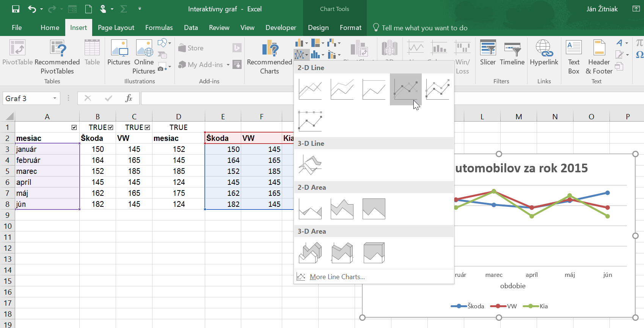Select Line with Markers chart type

(x=406, y=89)
